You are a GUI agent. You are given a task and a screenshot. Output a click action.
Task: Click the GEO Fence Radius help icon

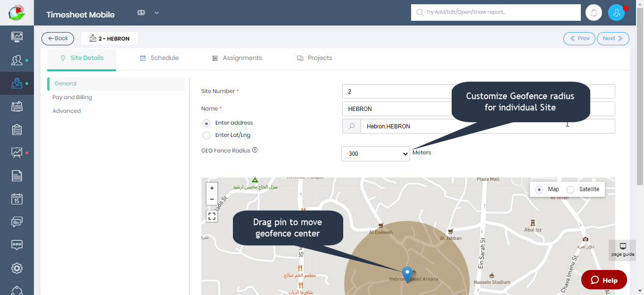(255, 150)
